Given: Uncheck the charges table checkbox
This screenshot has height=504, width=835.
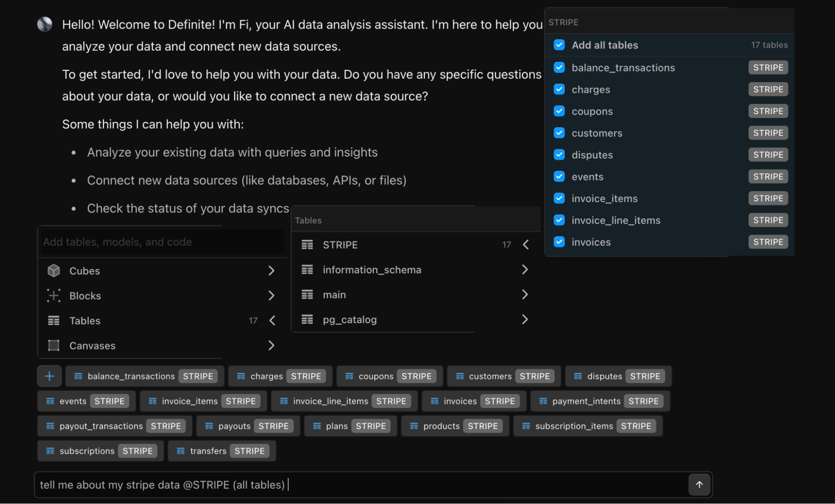Looking at the screenshot, I should (559, 89).
